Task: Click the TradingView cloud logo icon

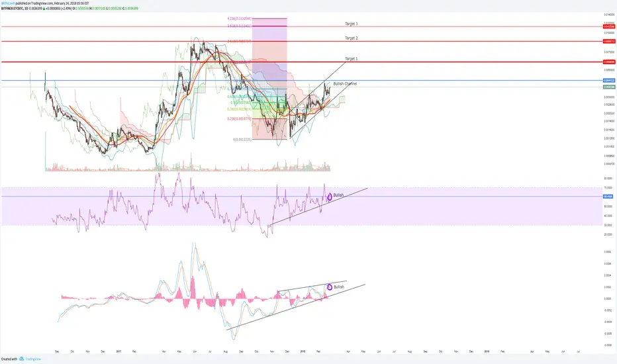Action: (x=22, y=359)
